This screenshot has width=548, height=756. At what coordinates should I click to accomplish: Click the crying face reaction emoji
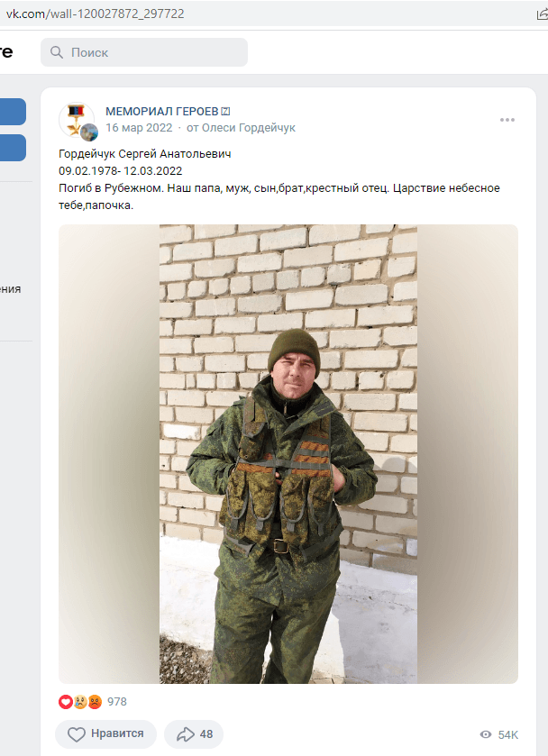click(80, 702)
